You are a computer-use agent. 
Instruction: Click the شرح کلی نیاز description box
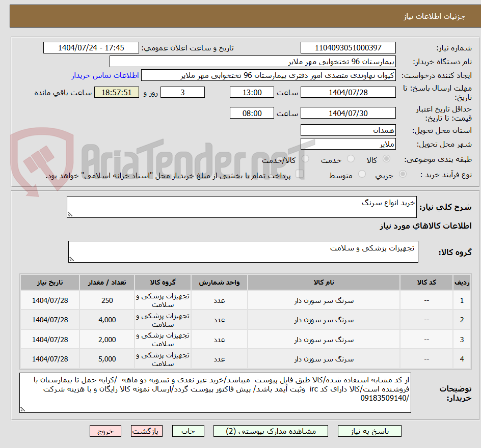click(242, 206)
